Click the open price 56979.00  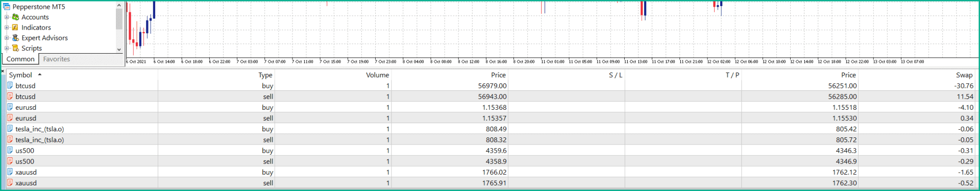[x=492, y=86]
